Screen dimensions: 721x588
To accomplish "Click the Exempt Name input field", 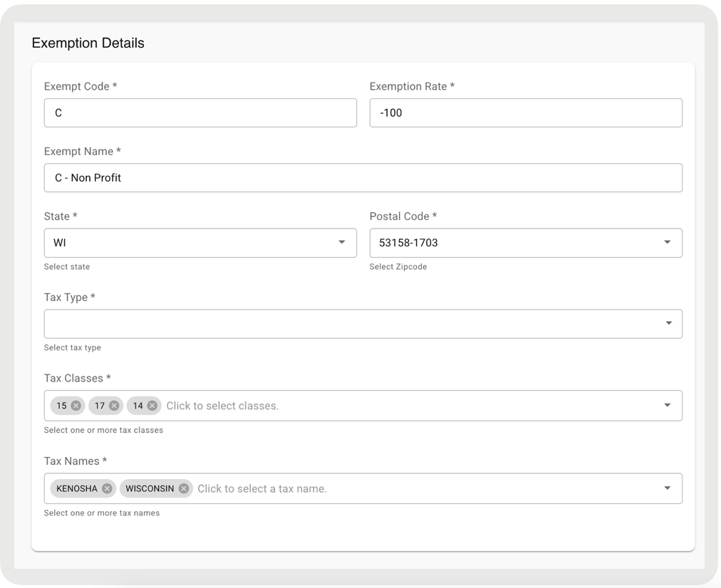I will click(x=363, y=178).
